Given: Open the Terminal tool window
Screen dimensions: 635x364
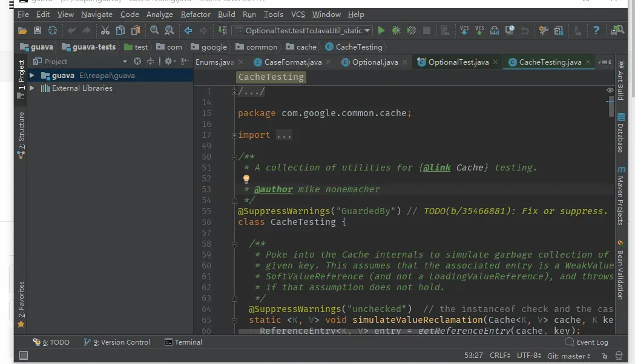Looking at the screenshot, I should [183, 342].
